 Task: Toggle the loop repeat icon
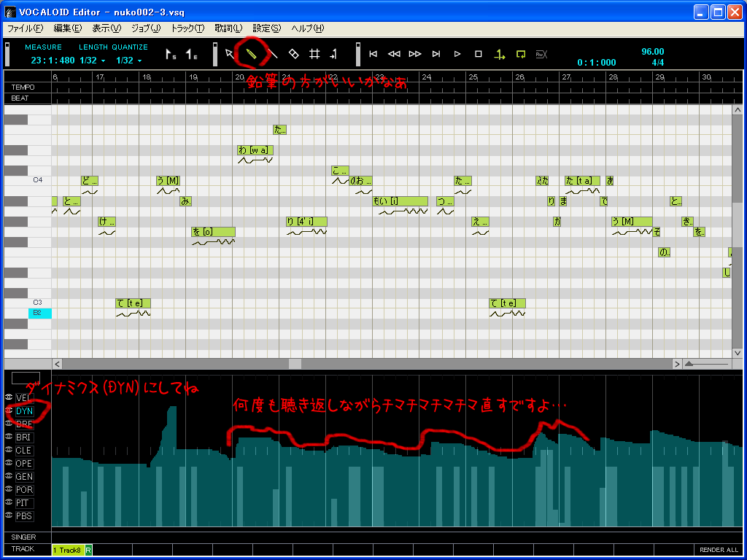[520, 54]
